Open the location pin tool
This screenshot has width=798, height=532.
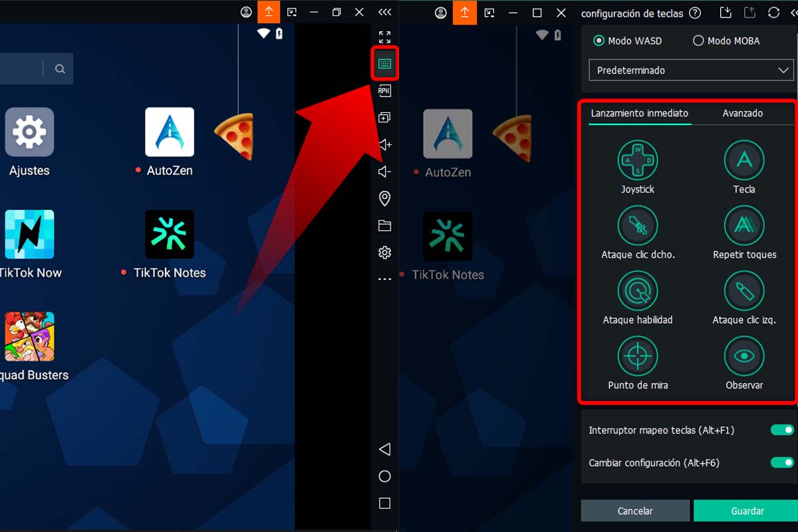(x=384, y=198)
